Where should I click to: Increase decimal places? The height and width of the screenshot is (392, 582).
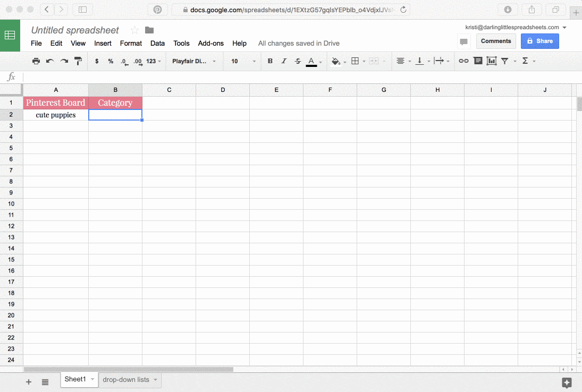pyautogui.click(x=138, y=62)
